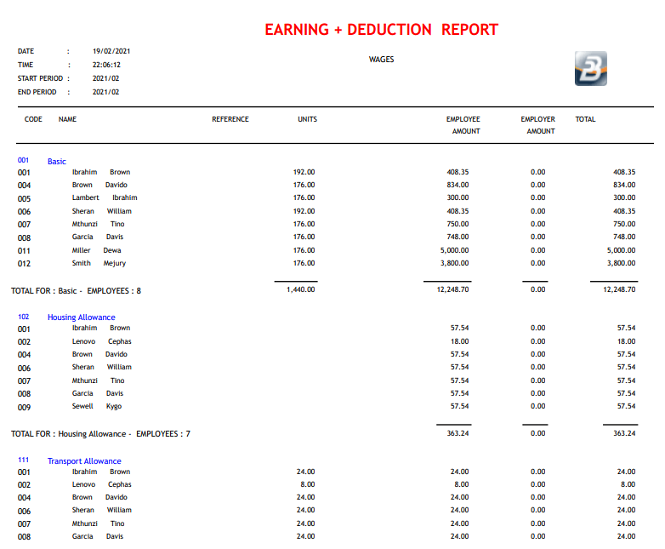Viewport: 665px width, 549px height.
Task: Click employee amount 834.00 for Brown Davido
Action: coord(458,185)
